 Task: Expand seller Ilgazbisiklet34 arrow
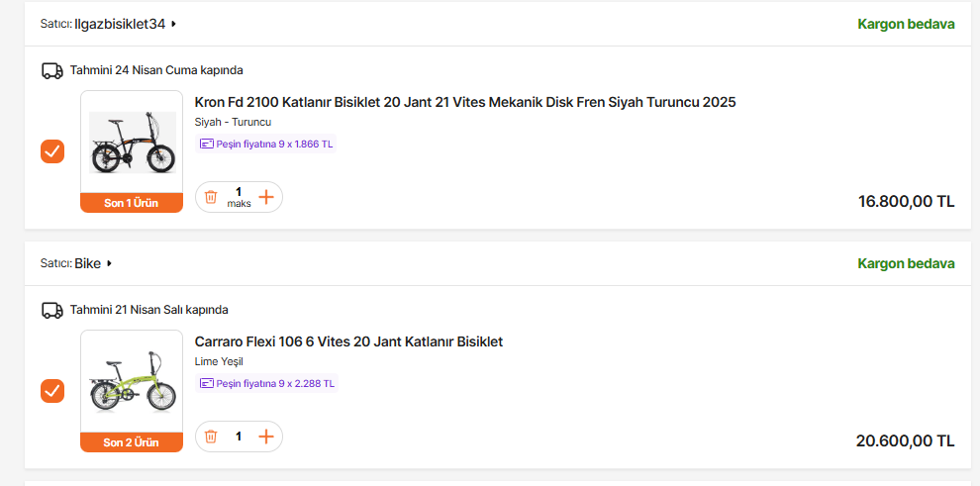pos(174,24)
